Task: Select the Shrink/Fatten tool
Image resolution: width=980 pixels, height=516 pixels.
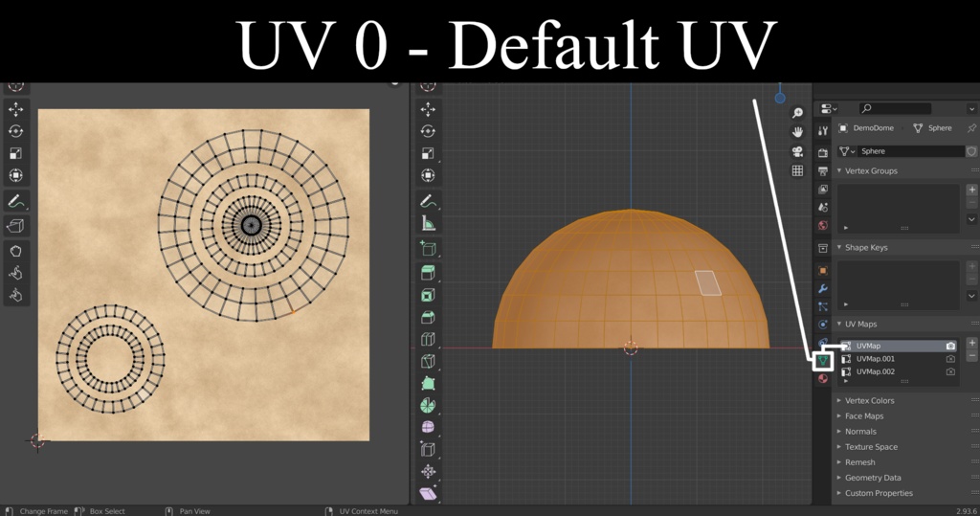Action: point(428,471)
